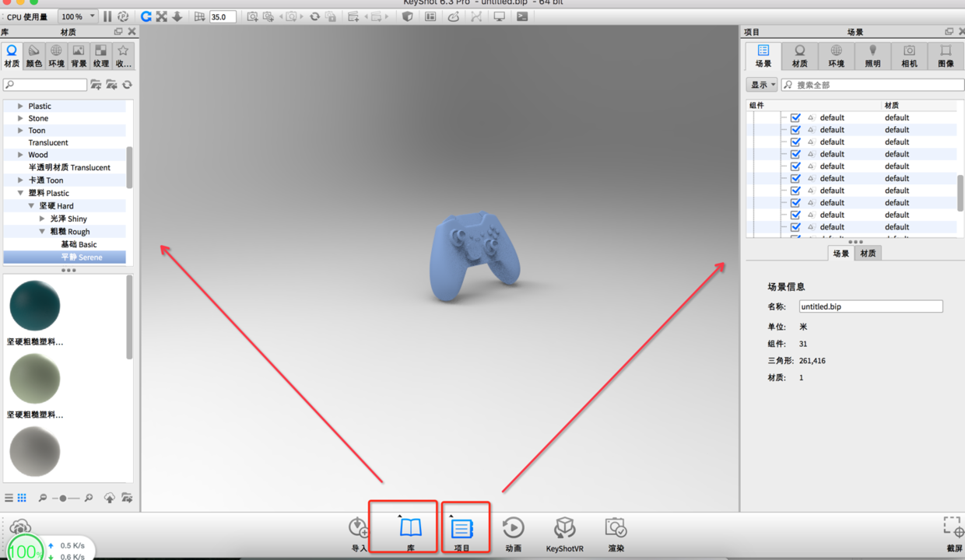Click the gray material sphere thumbnail
This screenshot has height=560, width=965.
35,451
